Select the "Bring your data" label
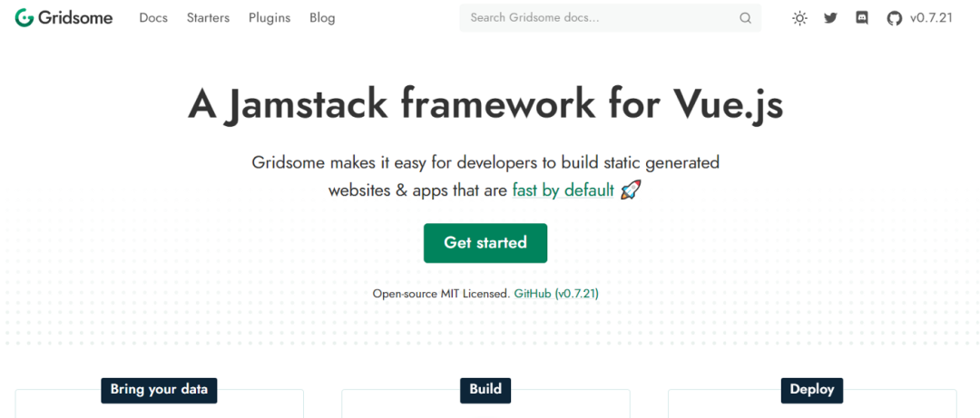 [x=159, y=390]
